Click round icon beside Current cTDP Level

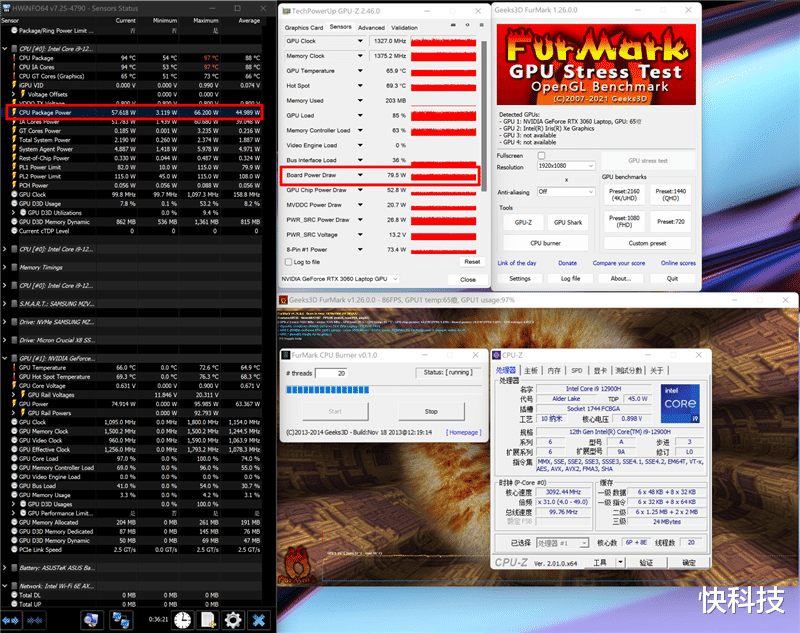click(14, 231)
